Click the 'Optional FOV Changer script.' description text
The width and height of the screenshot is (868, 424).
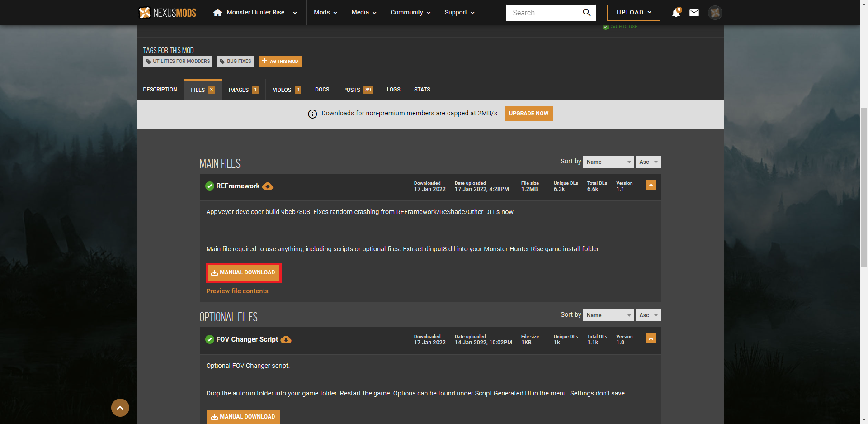tap(248, 366)
